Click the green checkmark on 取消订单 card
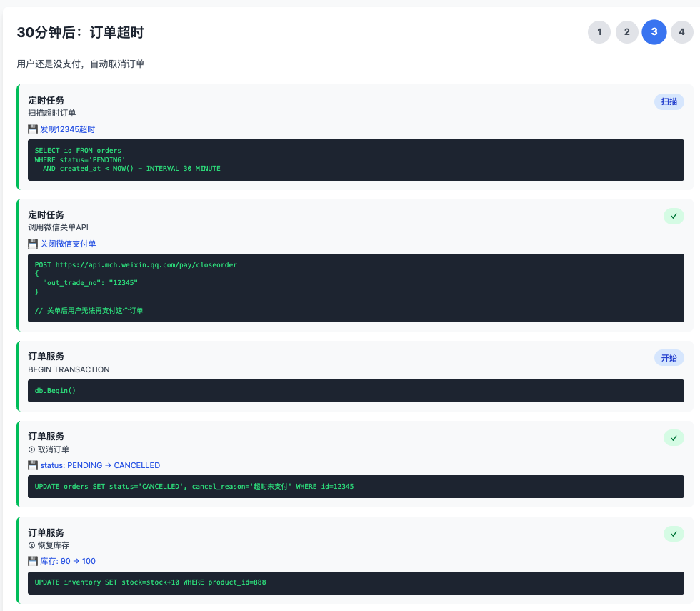700x611 pixels. tap(674, 437)
